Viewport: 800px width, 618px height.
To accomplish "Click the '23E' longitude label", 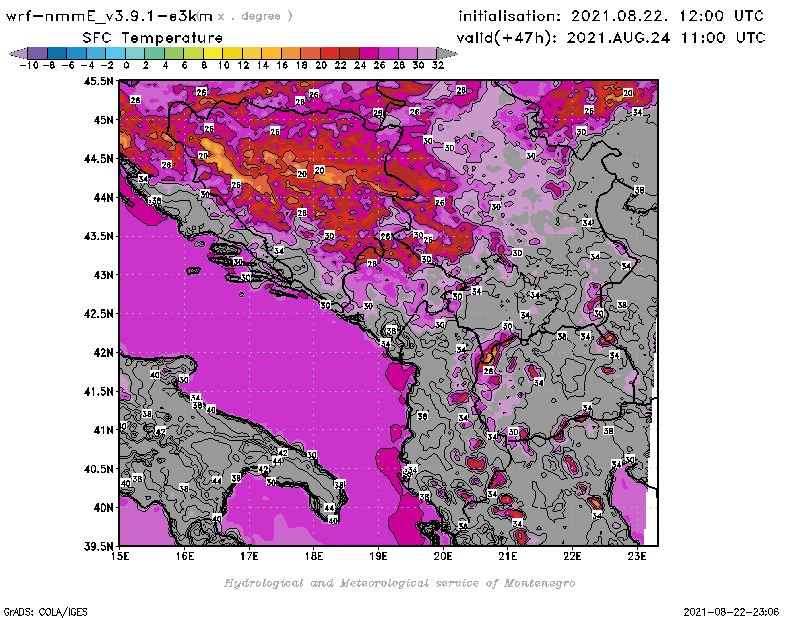I will pyautogui.click(x=637, y=556).
